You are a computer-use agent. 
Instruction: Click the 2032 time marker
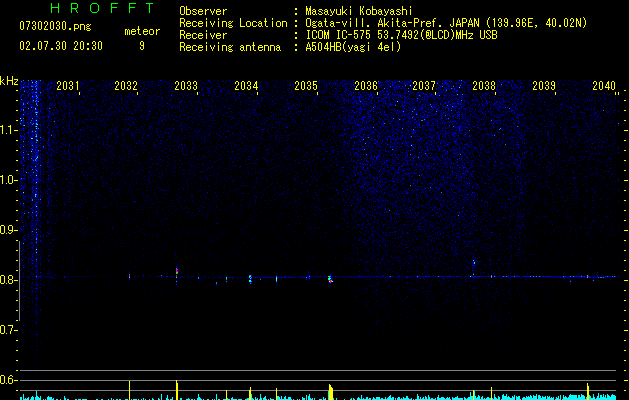pyautogui.click(x=126, y=86)
